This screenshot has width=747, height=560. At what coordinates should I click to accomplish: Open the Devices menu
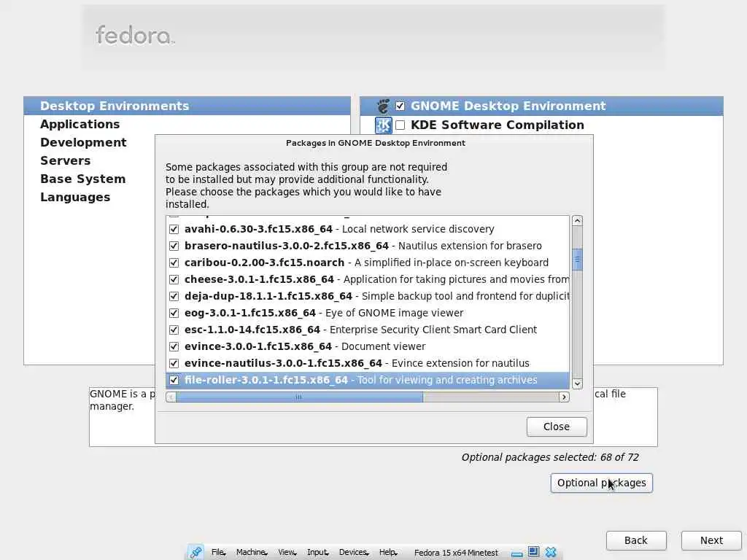354,552
